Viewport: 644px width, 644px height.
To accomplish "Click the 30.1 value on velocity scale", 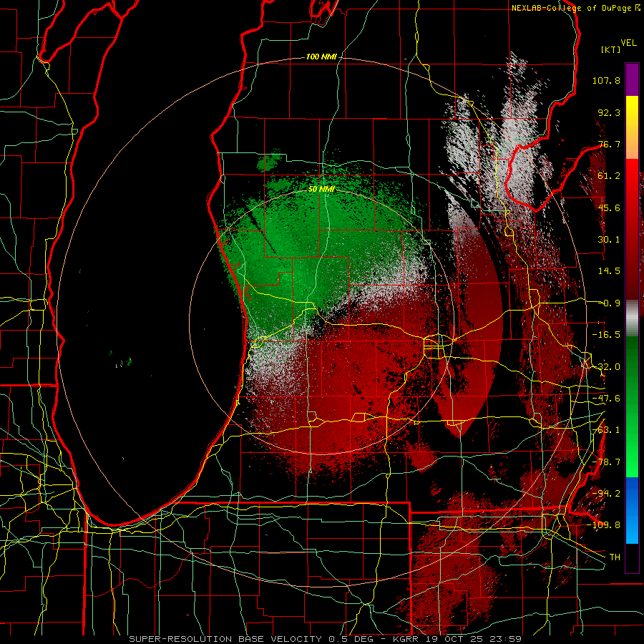I will coord(609,240).
